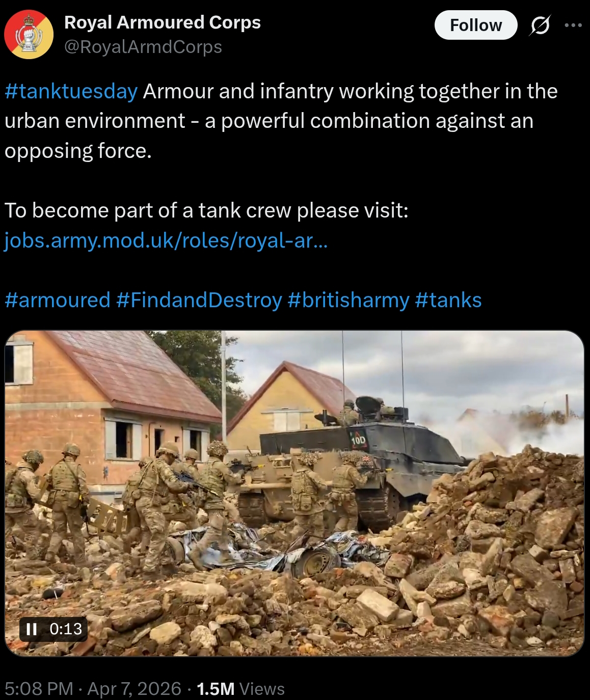This screenshot has width=590, height=700.
Task: Open the Apr 7, 2026 timestamp link
Action: [135, 689]
